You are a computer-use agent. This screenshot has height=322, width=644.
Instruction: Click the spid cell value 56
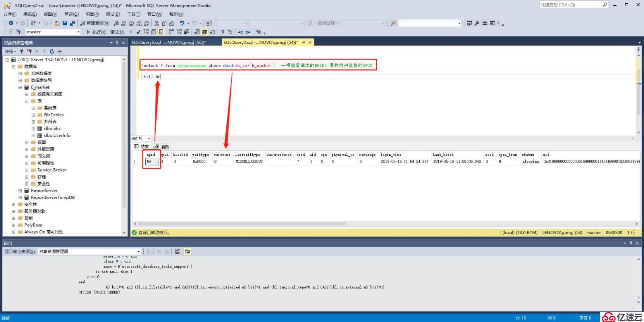[x=152, y=161]
